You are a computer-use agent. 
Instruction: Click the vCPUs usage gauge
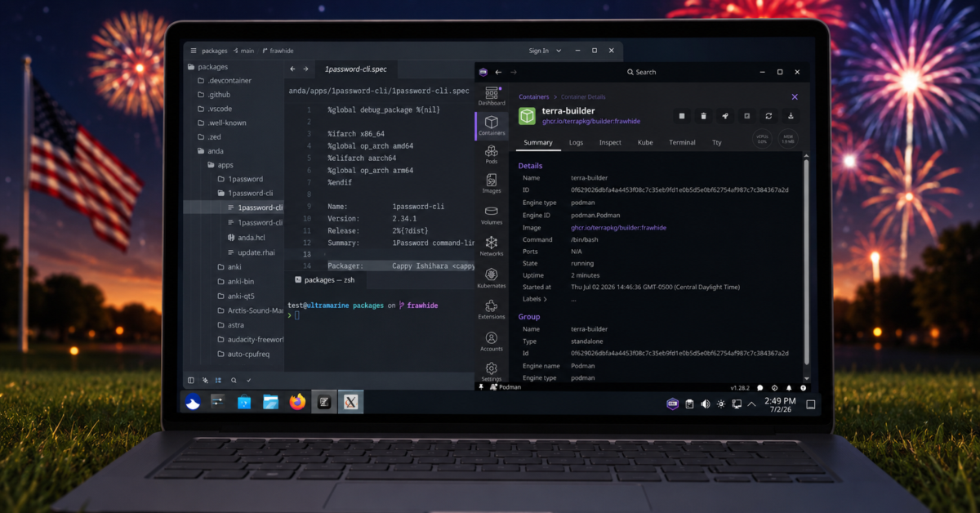763,140
